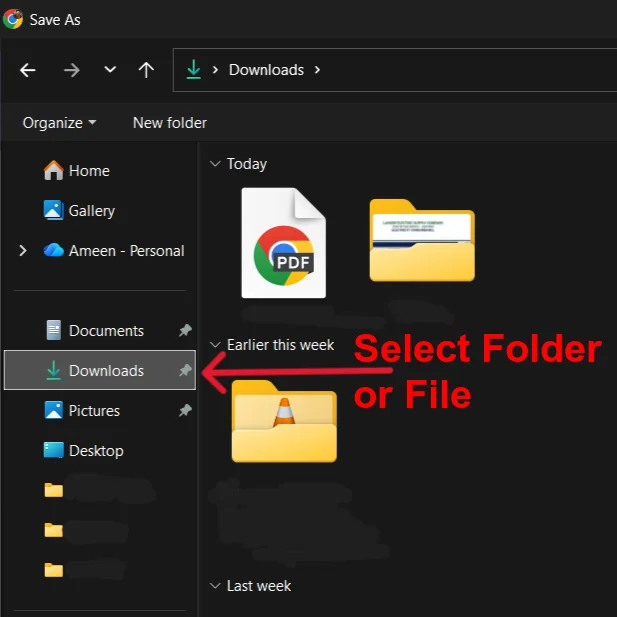Image resolution: width=617 pixels, height=617 pixels.
Task: Select the folder with document preview under Today
Action: [x=422, y=240]
